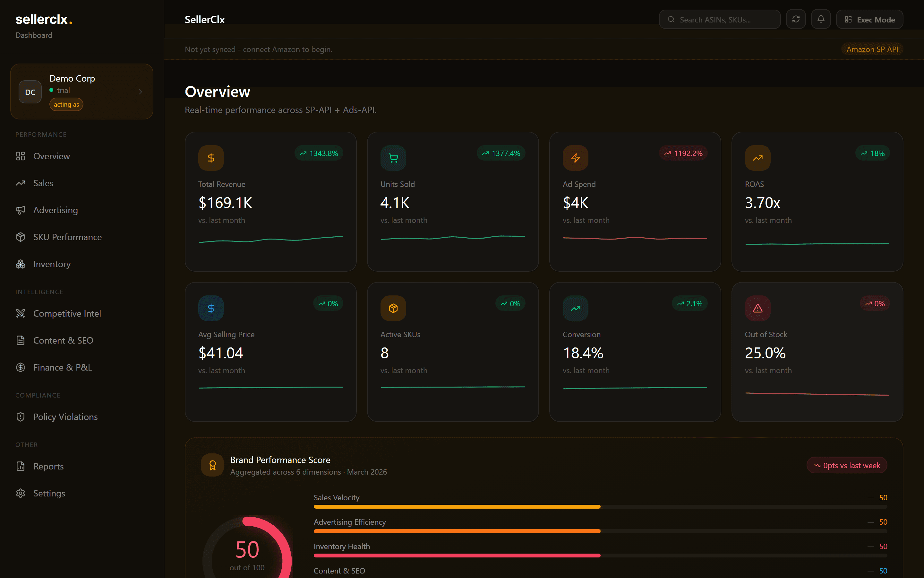Viewport: 924px width, 578px height.
Task: Click the Inventory Health progress bar
Action: coord(600,556)
